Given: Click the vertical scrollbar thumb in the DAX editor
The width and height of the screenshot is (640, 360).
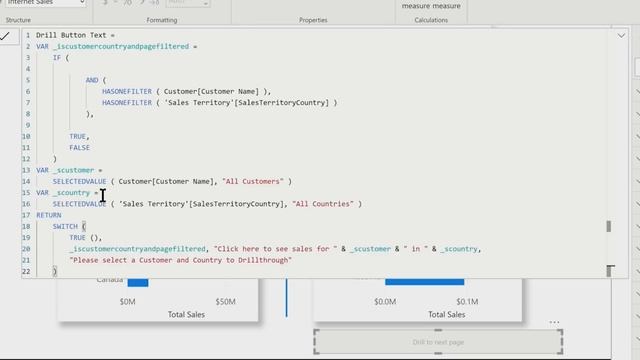Looking at the screenshot, I should (609, 226).
